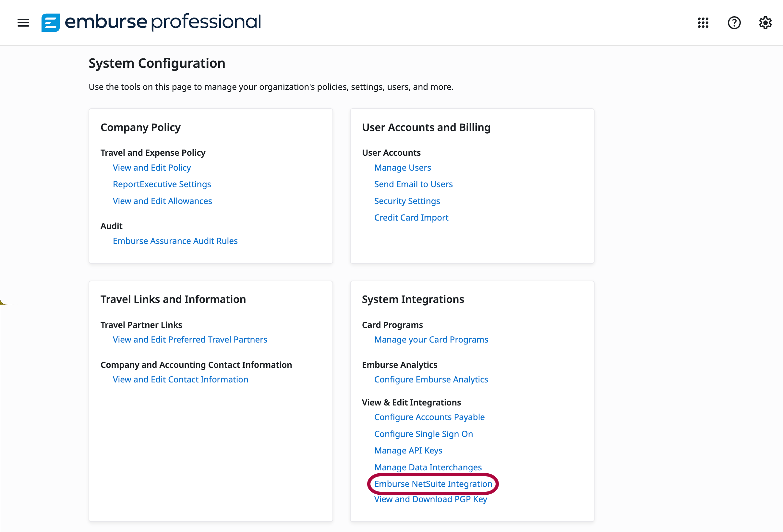Click the Audit subheading

coord(111,226)
